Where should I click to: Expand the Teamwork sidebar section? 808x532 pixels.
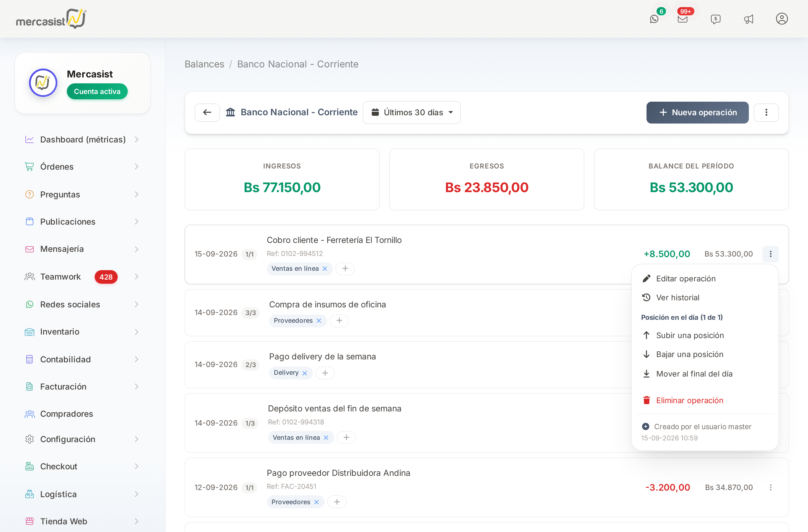pos(82,277)
